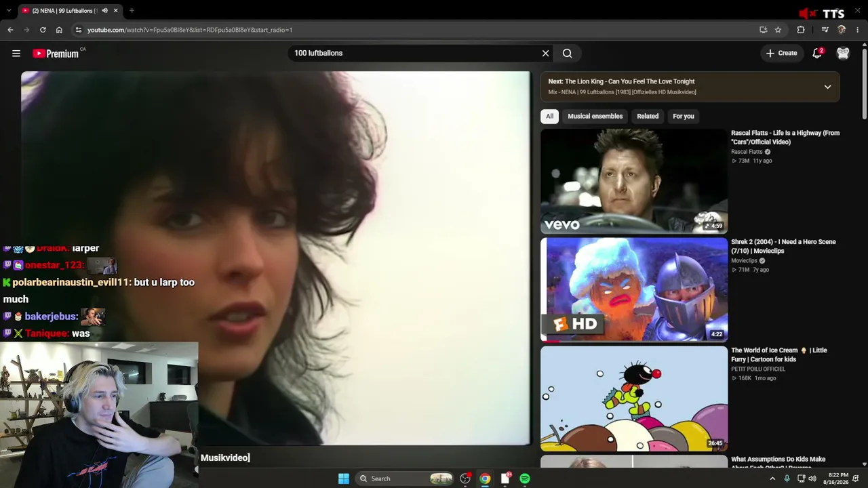
Task: Open The World of Ice Cream title
Action: click(779, 354)
